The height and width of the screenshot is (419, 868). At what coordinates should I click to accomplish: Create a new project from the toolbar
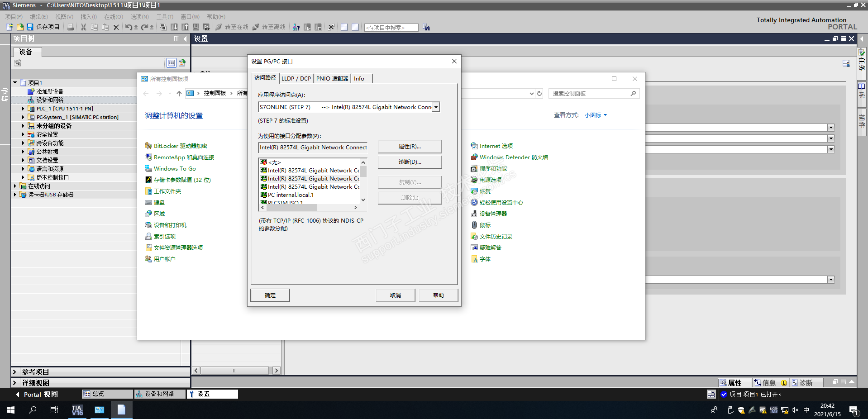(10, 27)
